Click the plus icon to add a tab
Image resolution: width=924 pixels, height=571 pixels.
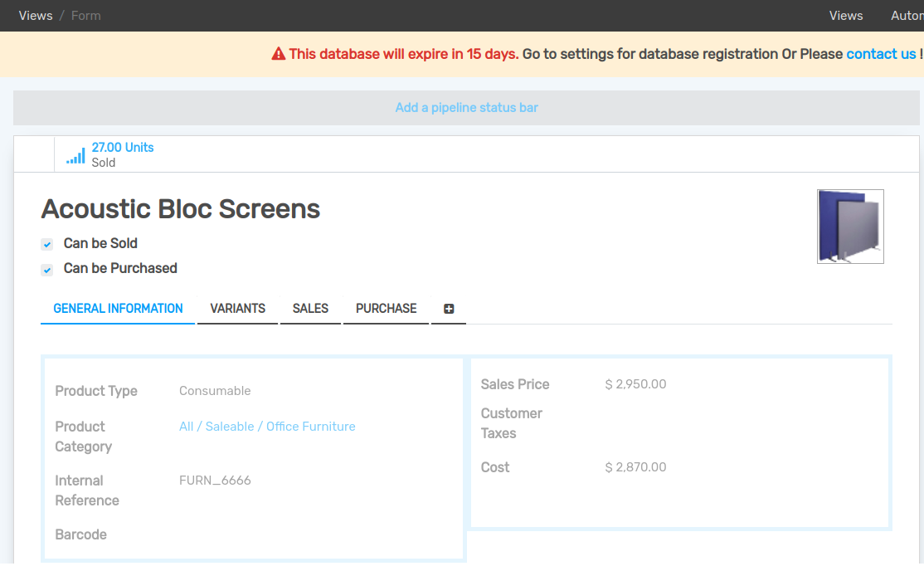pos(449,309)
